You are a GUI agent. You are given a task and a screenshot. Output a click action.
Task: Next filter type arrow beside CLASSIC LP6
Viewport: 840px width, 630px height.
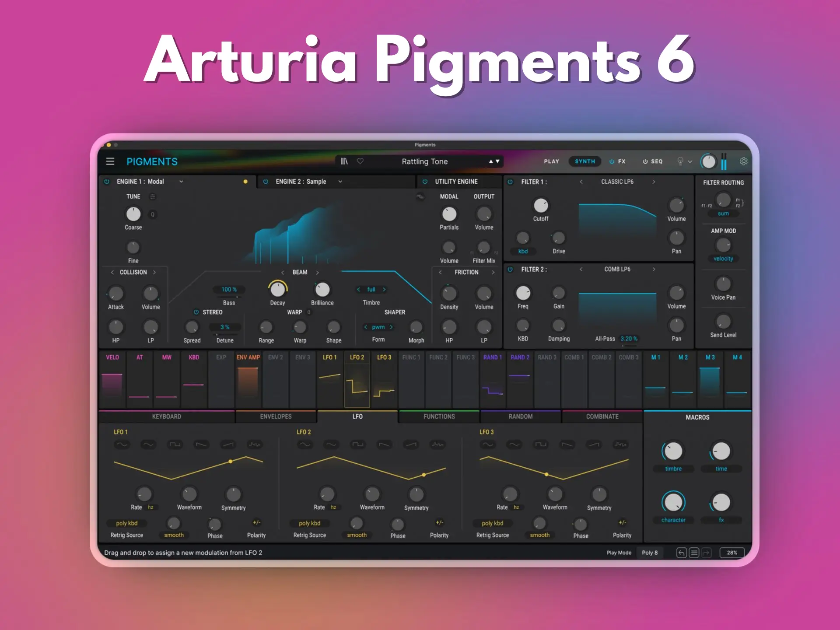(654, 182)
